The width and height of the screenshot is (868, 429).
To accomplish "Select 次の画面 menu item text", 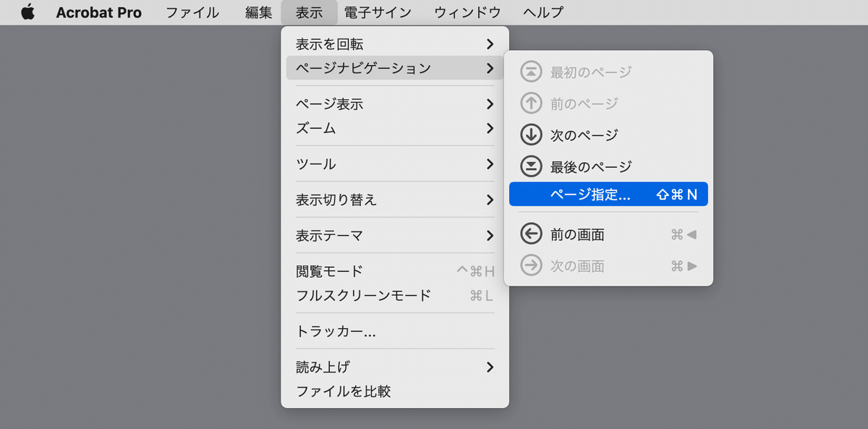I will pyautogui.click(x=577, y=266).
